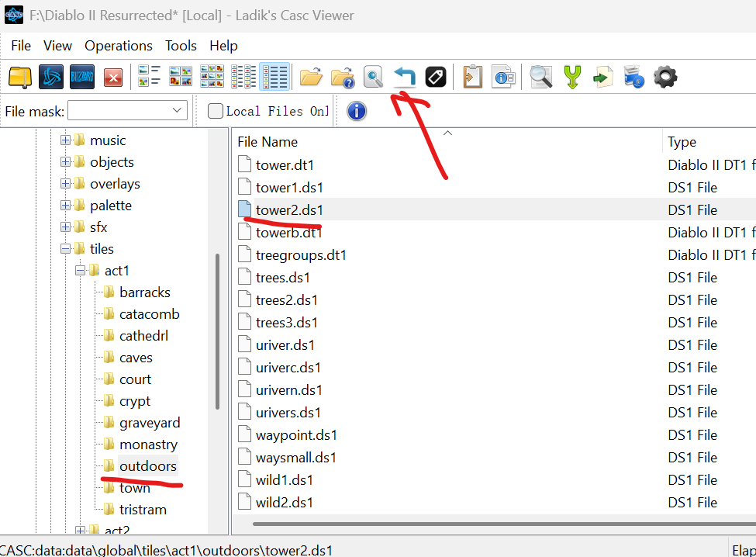The width and height of the screenshot is (756, 557).
Task: Click the open file folder icon
Action: (311, 77)
